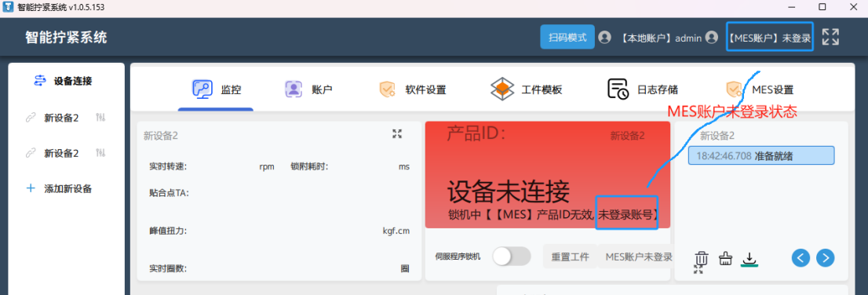Image resolution: width=868 pixels, height=295 pixels.
Task: Click the 设备未连接 status text
Action: click(509, 192)
